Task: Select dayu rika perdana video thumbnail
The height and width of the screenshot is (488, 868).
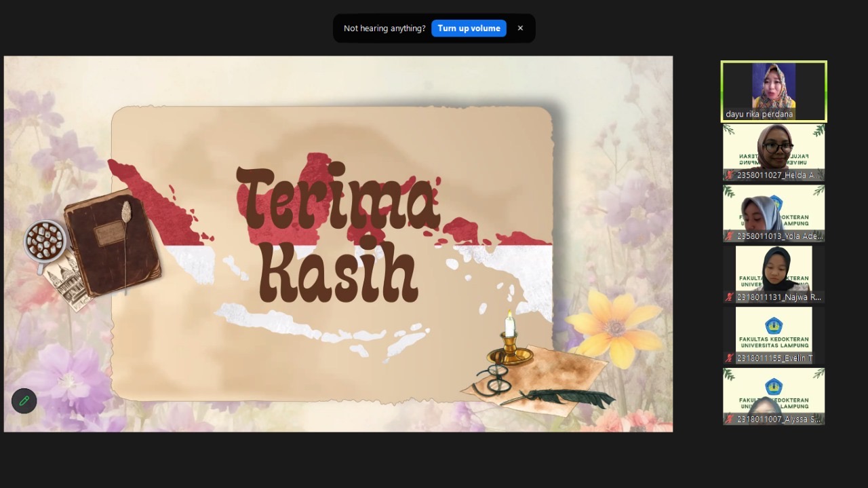Action: (x=774, y=92)
